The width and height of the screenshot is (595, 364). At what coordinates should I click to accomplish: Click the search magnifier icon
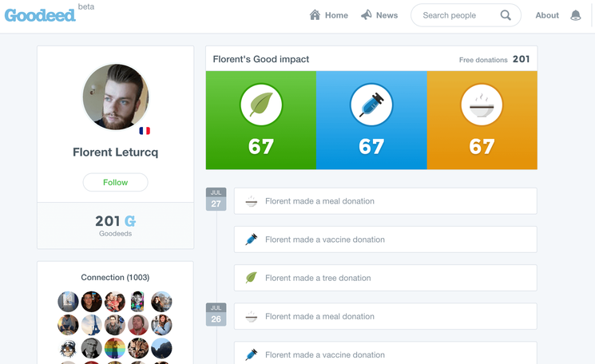(x=506, y=15)
